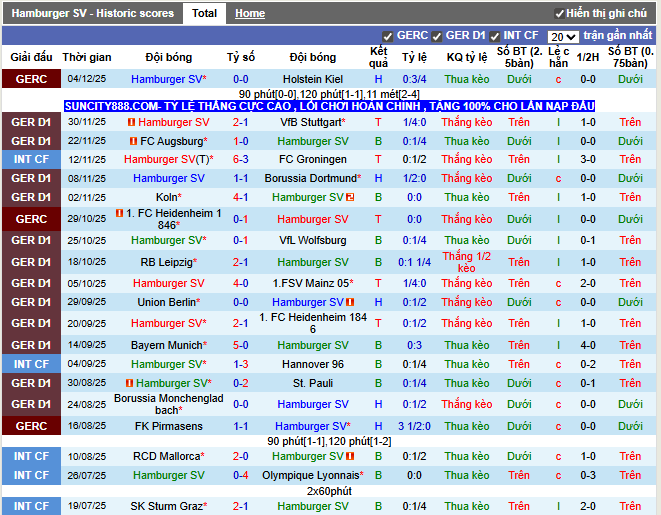Select the Tỷ số column header
This screenshot has height=515, width=661.
click(x=240, y=57)
